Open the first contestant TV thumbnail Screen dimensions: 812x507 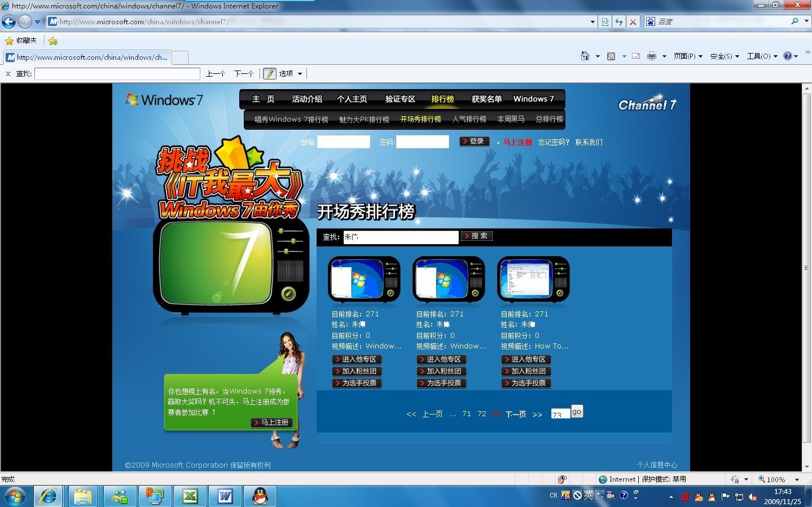364,280
